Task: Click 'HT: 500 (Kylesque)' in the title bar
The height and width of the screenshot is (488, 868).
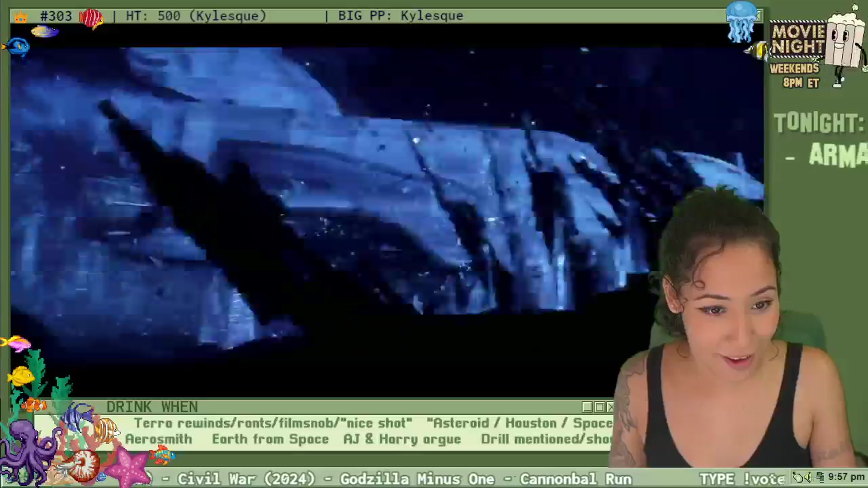Action: [196, 16]
